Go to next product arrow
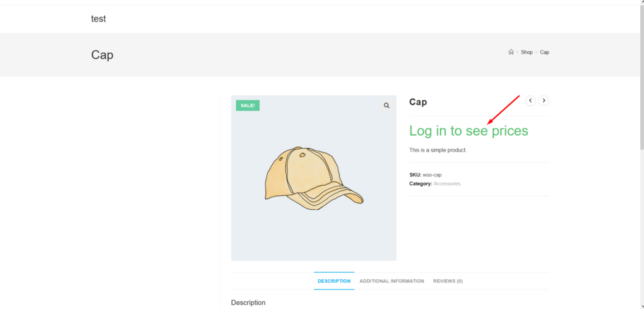The image size is (644, 309). pos(545,100)
